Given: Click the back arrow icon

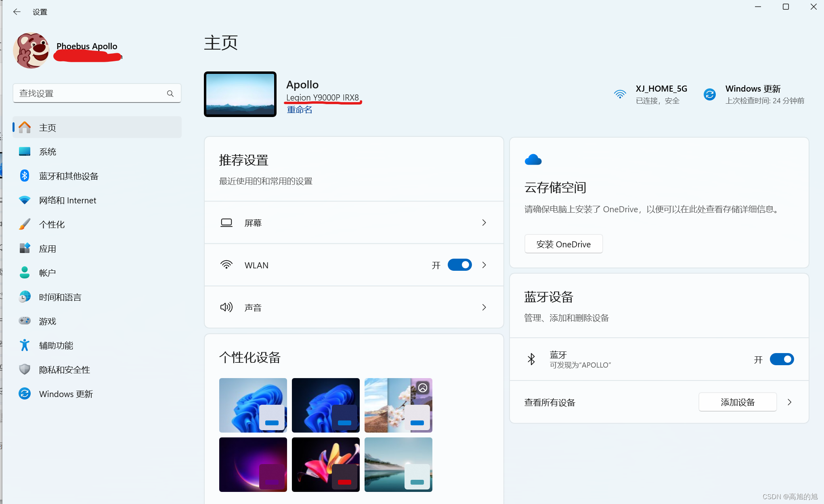Looking at the screenshot, I should [17, 12].
